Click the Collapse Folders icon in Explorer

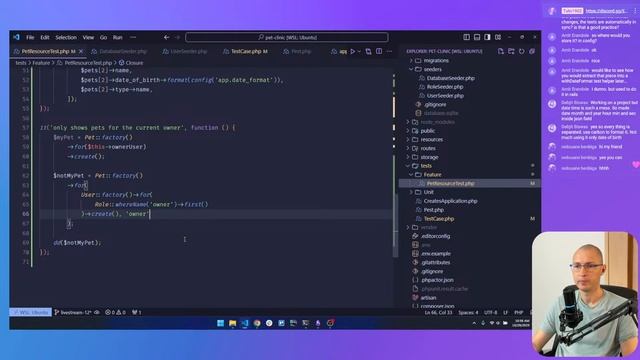pyautogui.click(x=532, y=51)
